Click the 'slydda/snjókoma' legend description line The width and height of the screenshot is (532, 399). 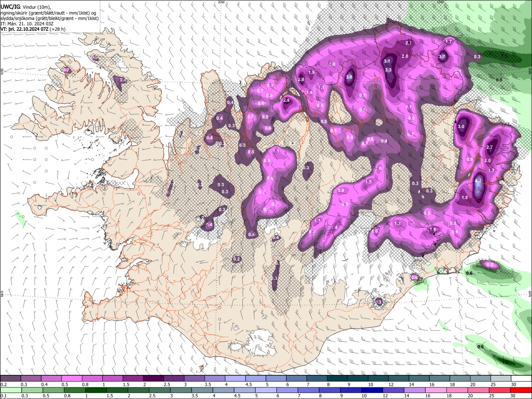[x=49, y=18]
